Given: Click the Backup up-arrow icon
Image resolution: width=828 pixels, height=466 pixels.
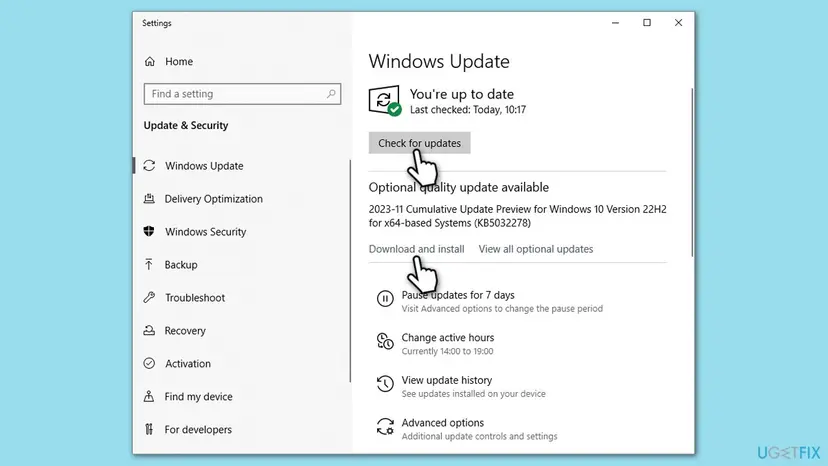Looking at the screenshot, I should 149,264.
